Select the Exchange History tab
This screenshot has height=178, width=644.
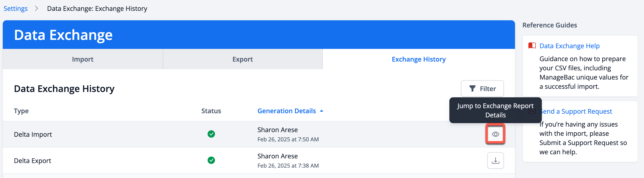point(418,59)
